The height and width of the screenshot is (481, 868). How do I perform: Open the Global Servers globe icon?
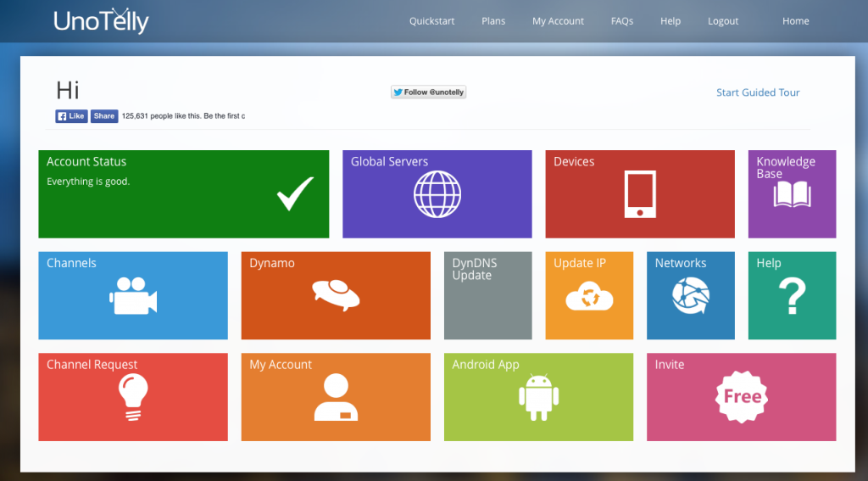(437, 194)
